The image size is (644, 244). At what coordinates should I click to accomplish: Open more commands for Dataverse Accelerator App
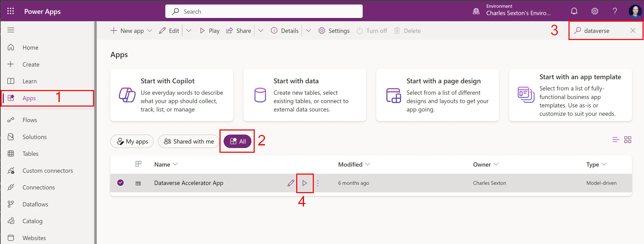pyautogui.click(x=318, y=183)
